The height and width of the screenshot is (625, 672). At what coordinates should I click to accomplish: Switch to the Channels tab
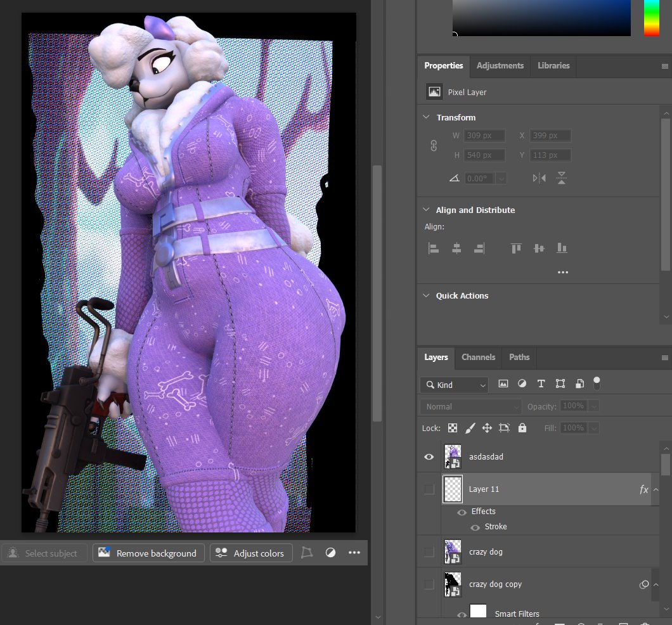(x=478, y=358)
